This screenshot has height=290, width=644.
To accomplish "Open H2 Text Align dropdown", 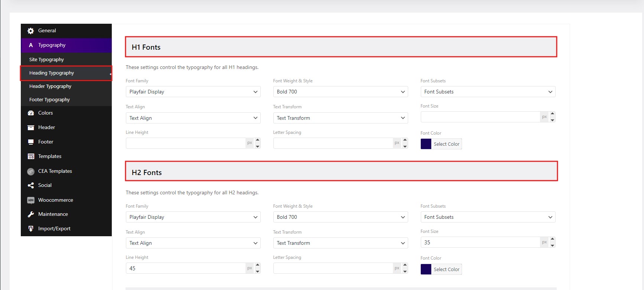I will pos(193,243).
